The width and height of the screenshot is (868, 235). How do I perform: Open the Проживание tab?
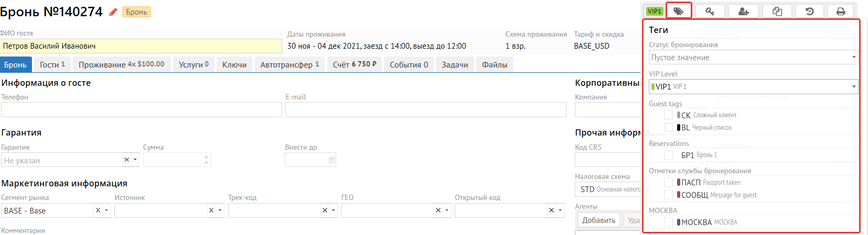[x=121, y=64]
